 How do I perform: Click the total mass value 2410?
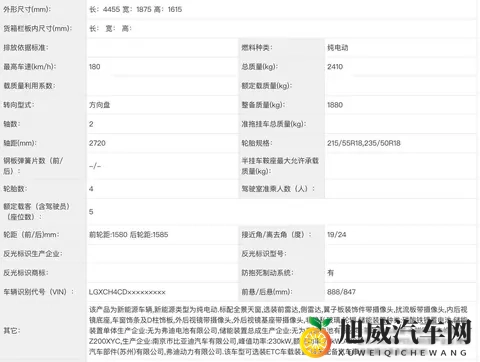point(335,67)
